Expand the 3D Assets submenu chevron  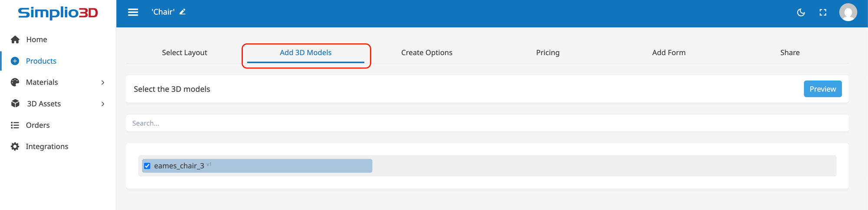(103, 104)
